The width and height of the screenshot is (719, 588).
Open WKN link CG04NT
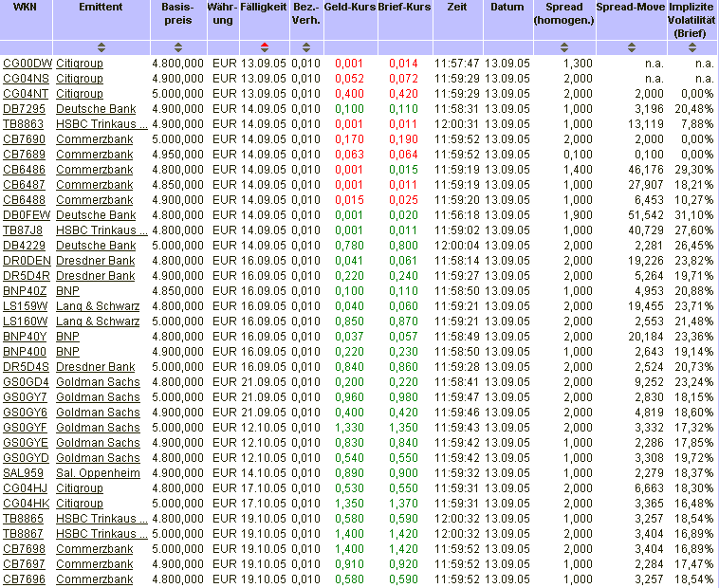click(x=26, y=94)
